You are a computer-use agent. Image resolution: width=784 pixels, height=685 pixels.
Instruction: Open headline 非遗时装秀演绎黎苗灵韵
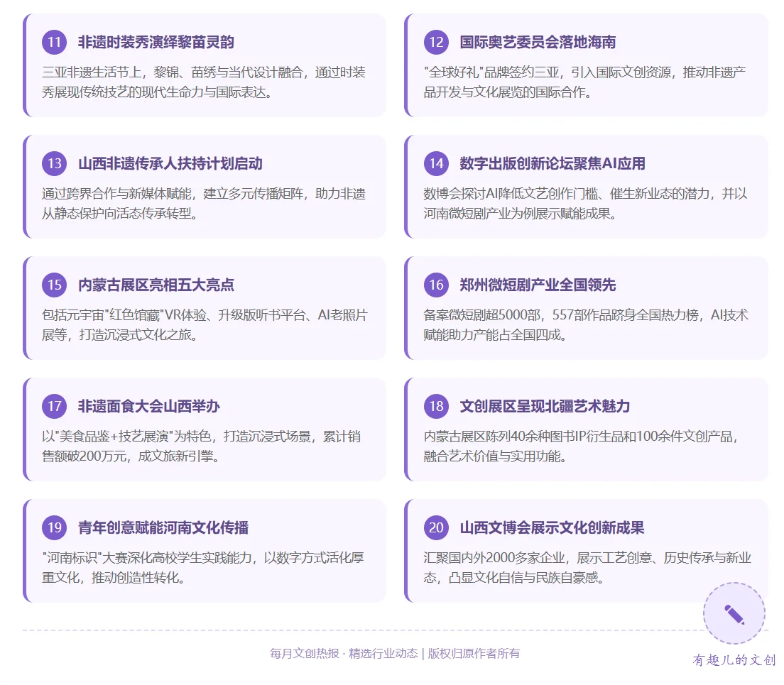point(156,42)
